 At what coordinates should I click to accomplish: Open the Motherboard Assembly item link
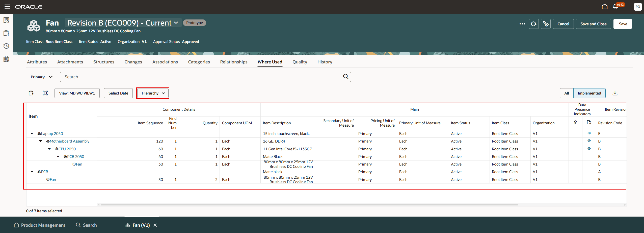69,141
